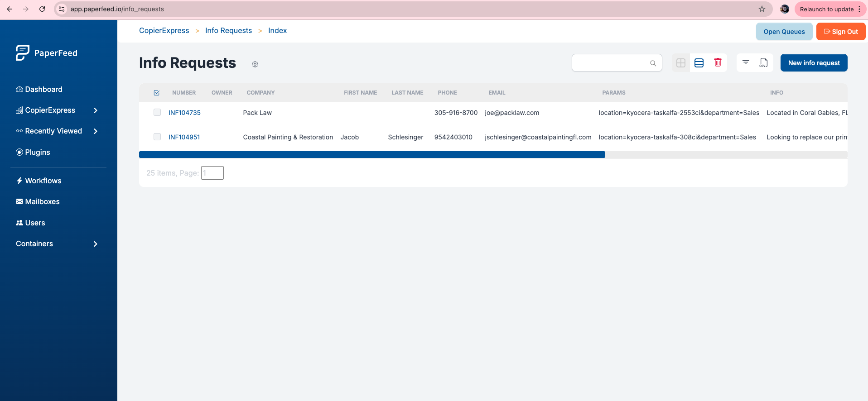Click 'Looking to replace our prin' info cell
Image resolution: width=868 pixels, height=401 pixels.
tap(807, 137)
